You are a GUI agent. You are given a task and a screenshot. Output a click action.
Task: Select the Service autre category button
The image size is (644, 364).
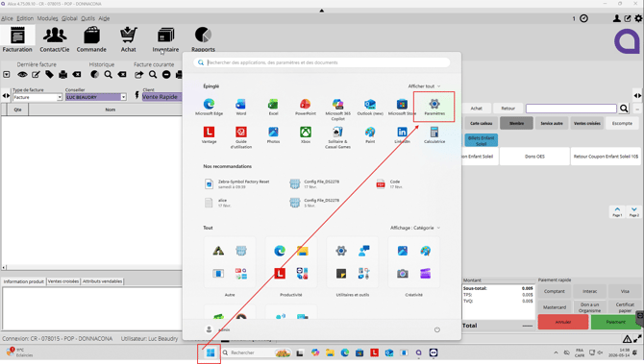tap(552, 123)
